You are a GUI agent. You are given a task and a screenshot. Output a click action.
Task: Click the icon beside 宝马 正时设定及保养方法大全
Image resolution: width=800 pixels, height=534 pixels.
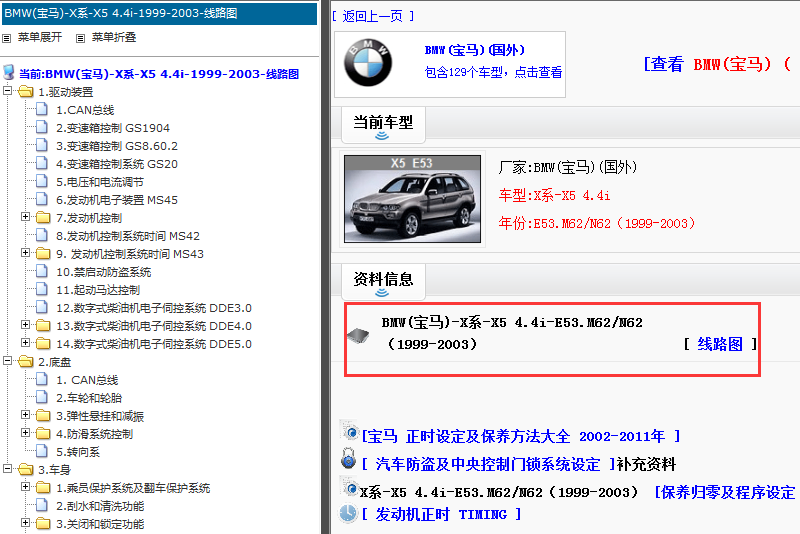351,431
